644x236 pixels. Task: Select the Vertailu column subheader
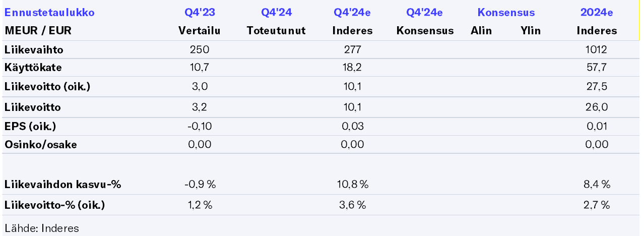(200, 31)
